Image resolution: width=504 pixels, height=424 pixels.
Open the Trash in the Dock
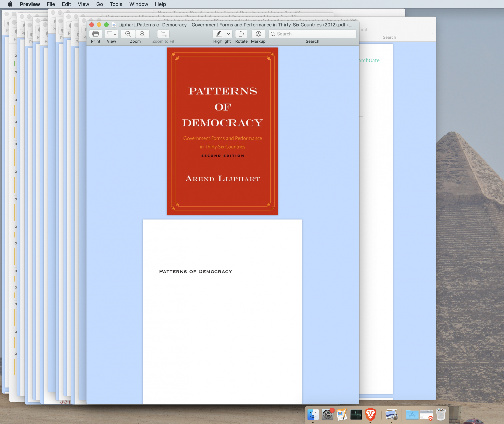441,414
